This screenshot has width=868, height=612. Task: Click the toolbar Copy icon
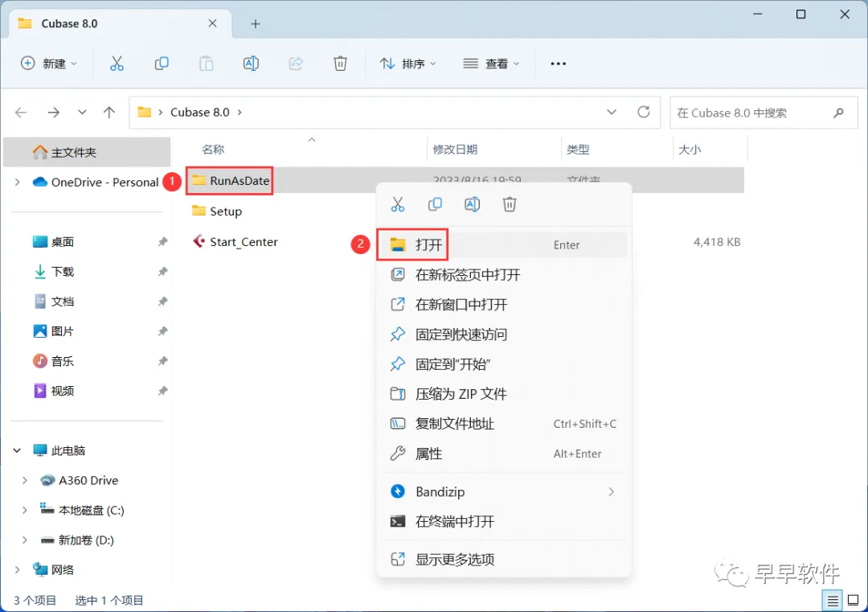[x=161, y=64]
